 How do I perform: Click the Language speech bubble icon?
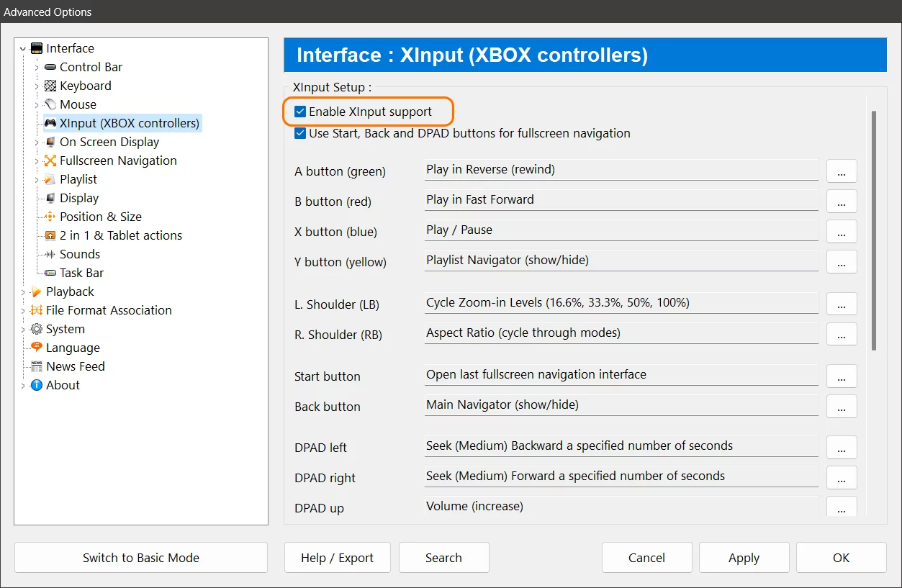tap(37, 348)
